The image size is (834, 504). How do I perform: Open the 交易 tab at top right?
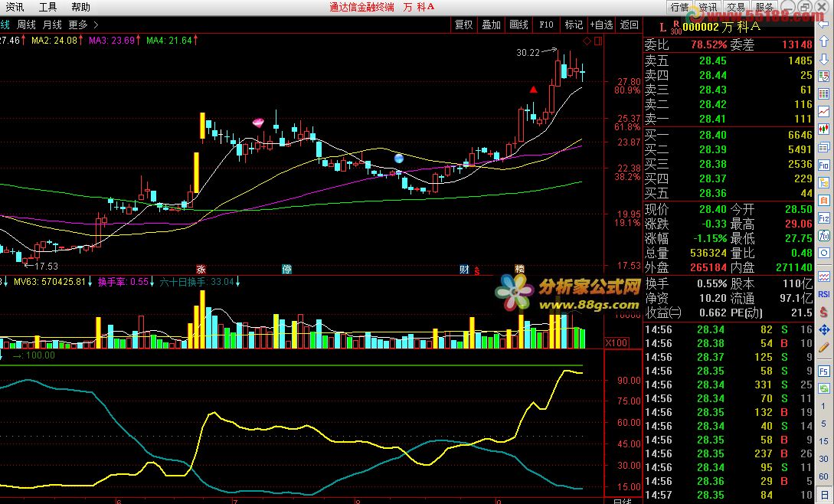[736, 7]
